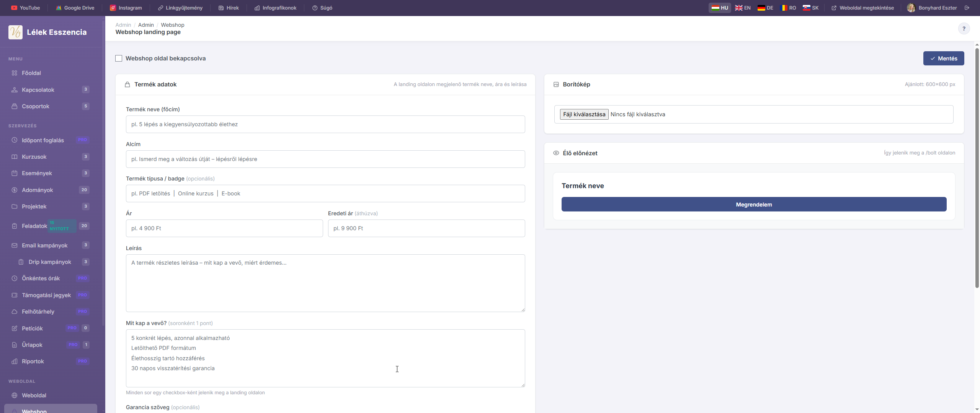Screen dimensions: 980x413
Task: Click the first Admin breadcrumb
Action: pyautogui.click(x=123, y=25)
